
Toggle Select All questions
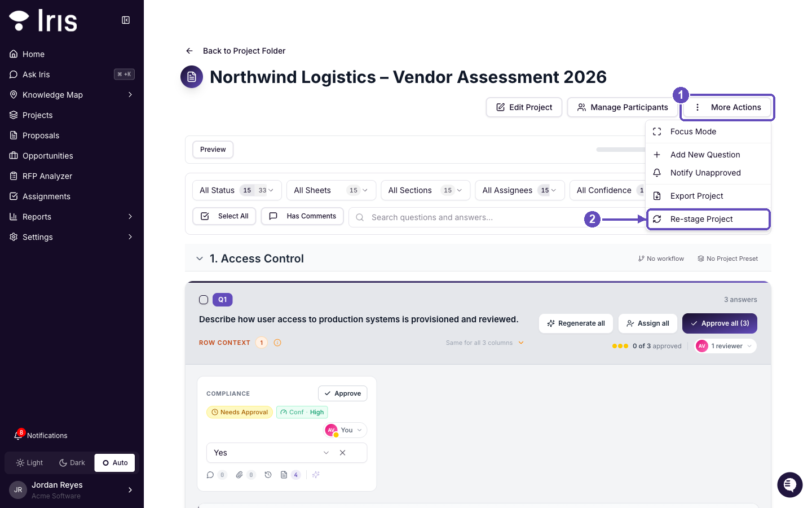point(224,216)
